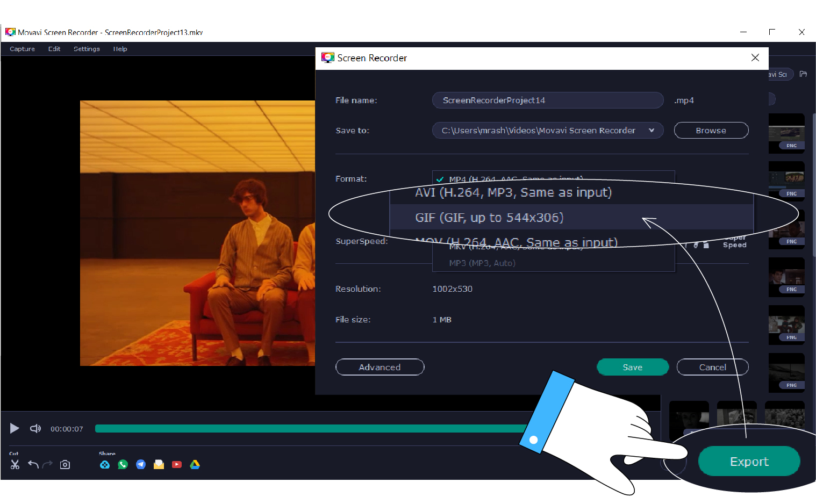Screen dimensions: 816x504
Task: Expand the Save to folder dropdown
Action: pyautogui.click(x=652, y=130)
